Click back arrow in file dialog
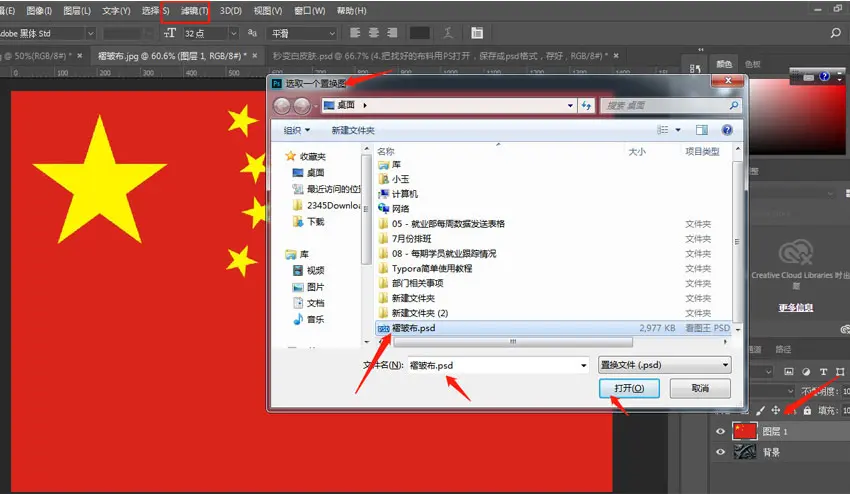 pyautogui.click(x=282, y=105)
